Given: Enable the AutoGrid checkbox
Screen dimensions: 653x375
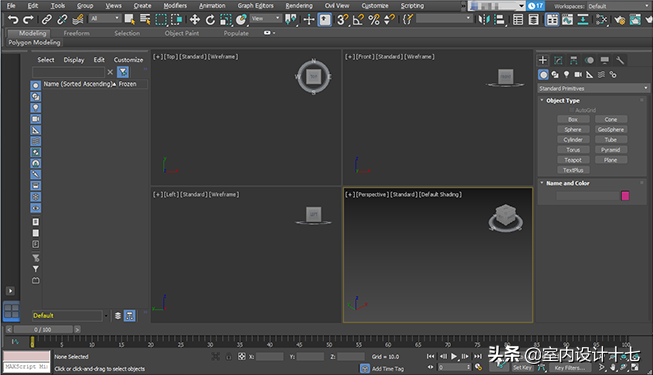Looking at the screenshot, I should point(572,110).
